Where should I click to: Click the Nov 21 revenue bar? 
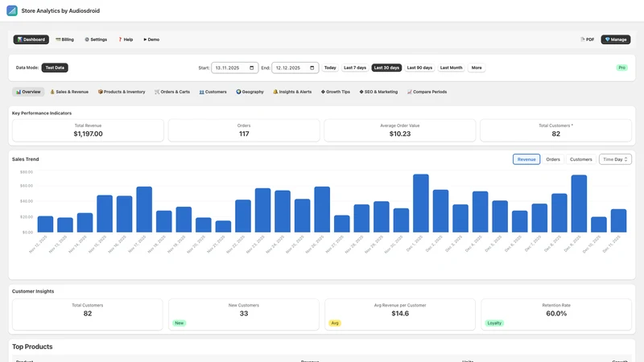[224, 227]
